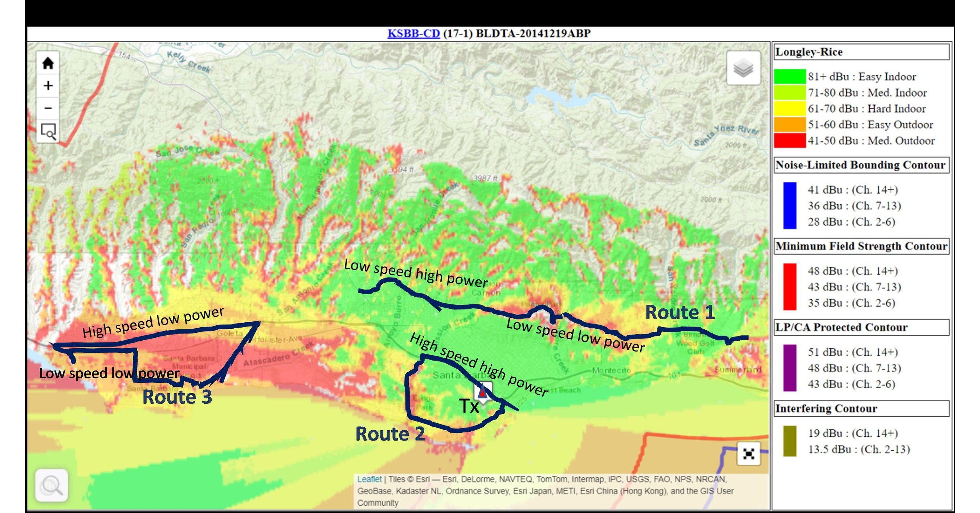Click the Route 1 label on map
Image resolution: width=980 pixels, height=513 pixels.
point(680,313)
